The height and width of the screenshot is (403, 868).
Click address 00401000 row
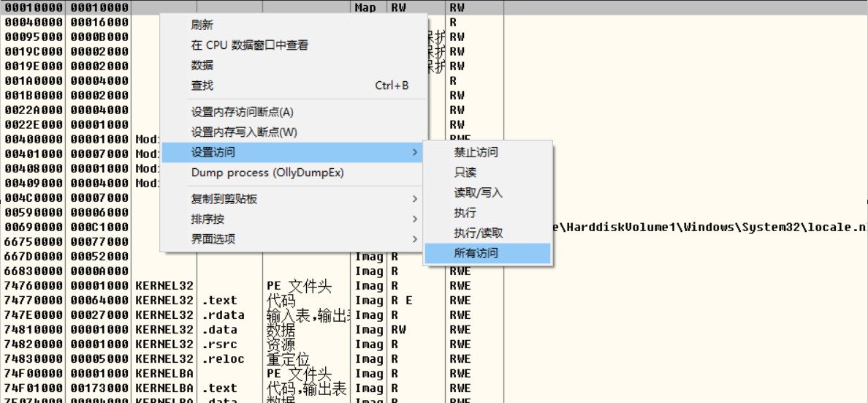pyautogui.click(x=34, y=154)
